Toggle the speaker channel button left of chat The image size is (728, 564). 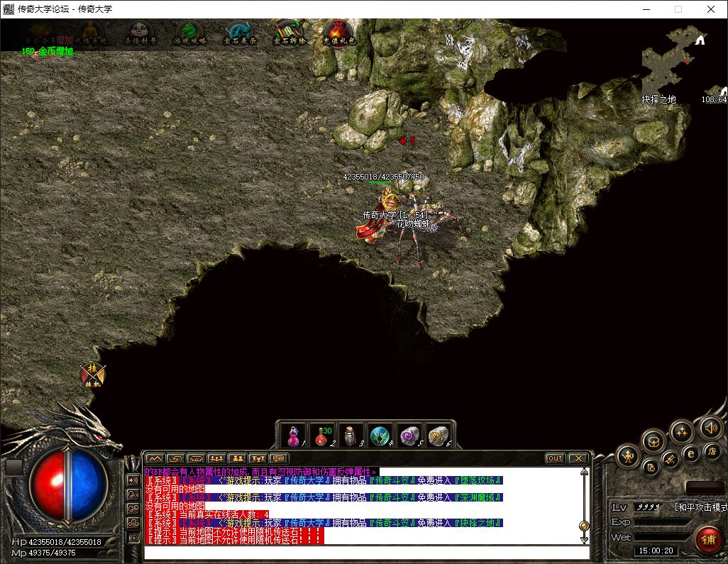pos(133,480)
